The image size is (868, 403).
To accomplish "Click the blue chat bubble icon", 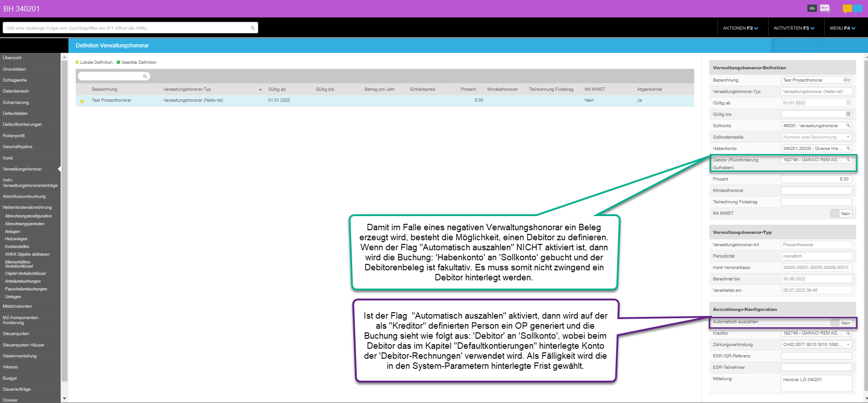I will point(858,8).
